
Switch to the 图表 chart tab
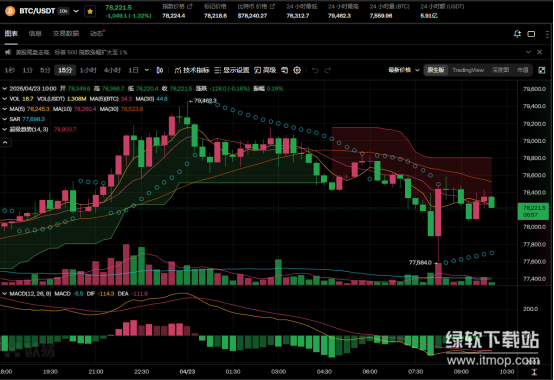coord(11,34)
